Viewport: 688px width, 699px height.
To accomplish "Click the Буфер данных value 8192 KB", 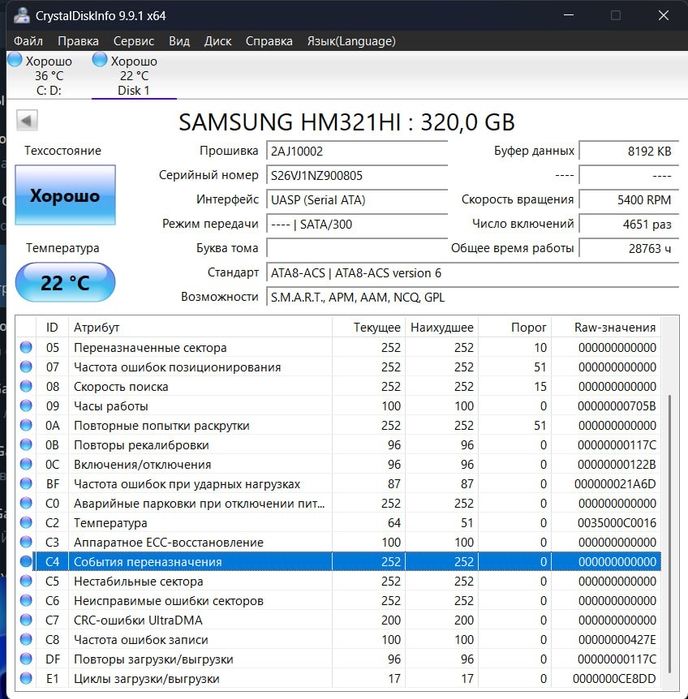I will [x=629, y=151].
